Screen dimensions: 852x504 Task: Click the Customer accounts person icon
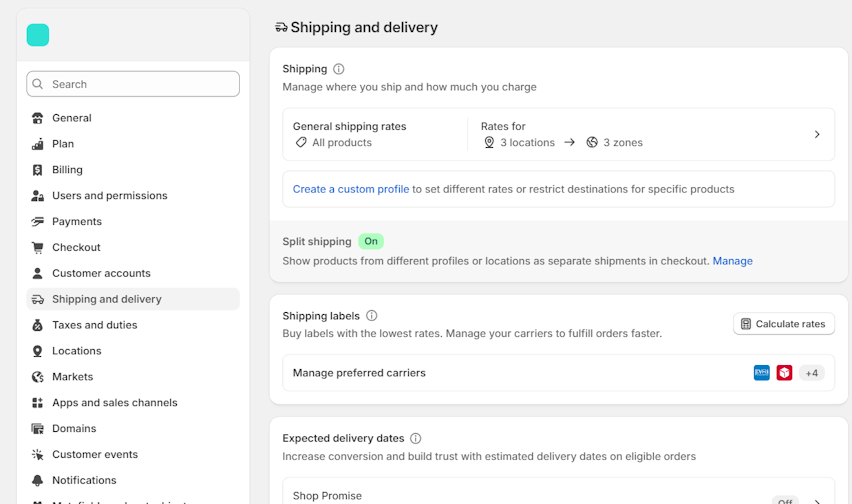pos(37,273)
